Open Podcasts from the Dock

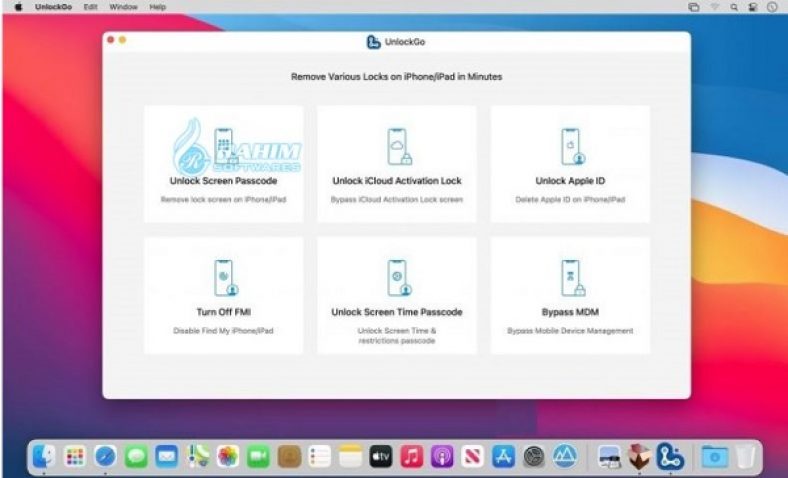coord(442,456)
